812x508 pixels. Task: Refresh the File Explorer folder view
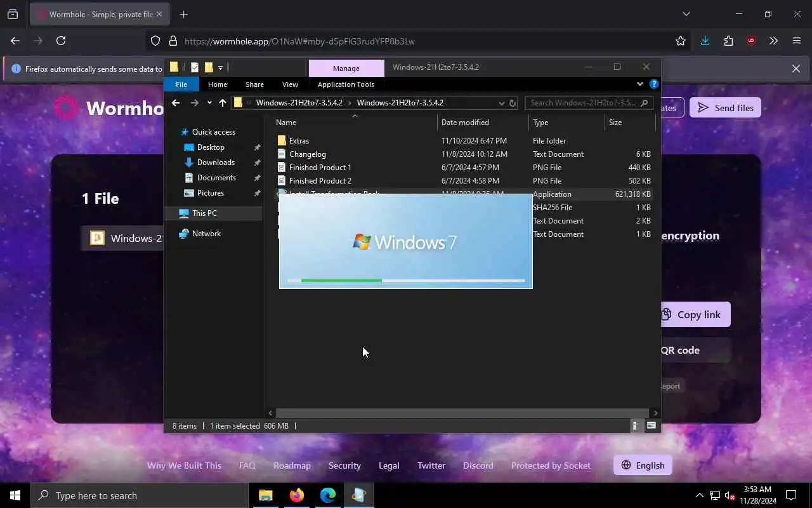click(x=513, y=103)
